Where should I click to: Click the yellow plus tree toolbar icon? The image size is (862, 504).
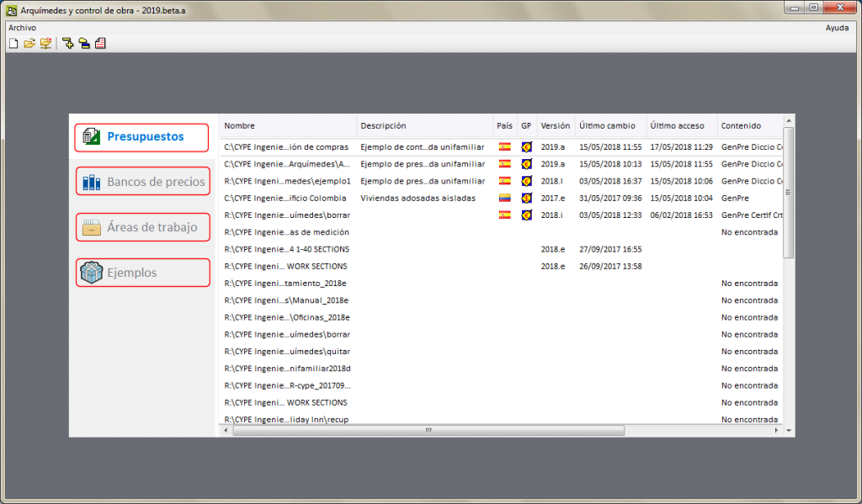pos(67,44)
